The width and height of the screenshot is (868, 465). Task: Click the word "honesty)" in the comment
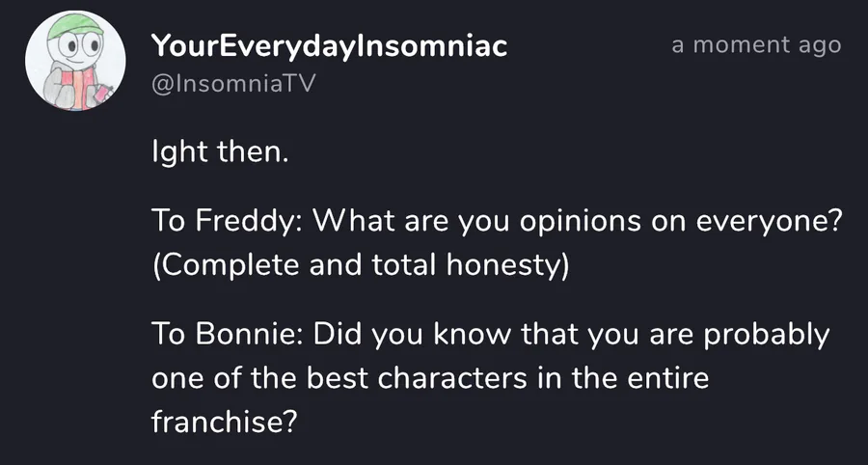[x=507, y=266]
